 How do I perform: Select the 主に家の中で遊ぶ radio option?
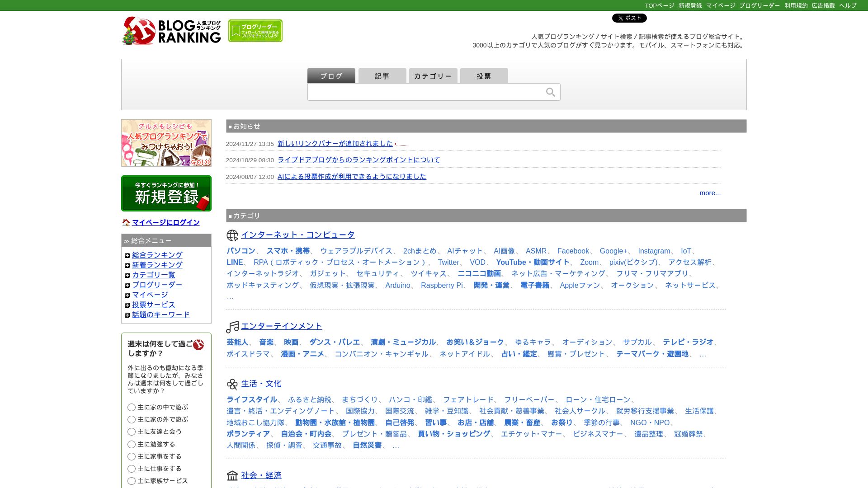(x=132, y=408)
